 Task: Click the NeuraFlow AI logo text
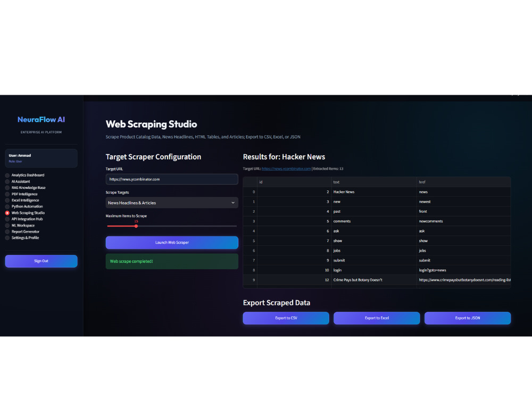[x=41, y=119]
